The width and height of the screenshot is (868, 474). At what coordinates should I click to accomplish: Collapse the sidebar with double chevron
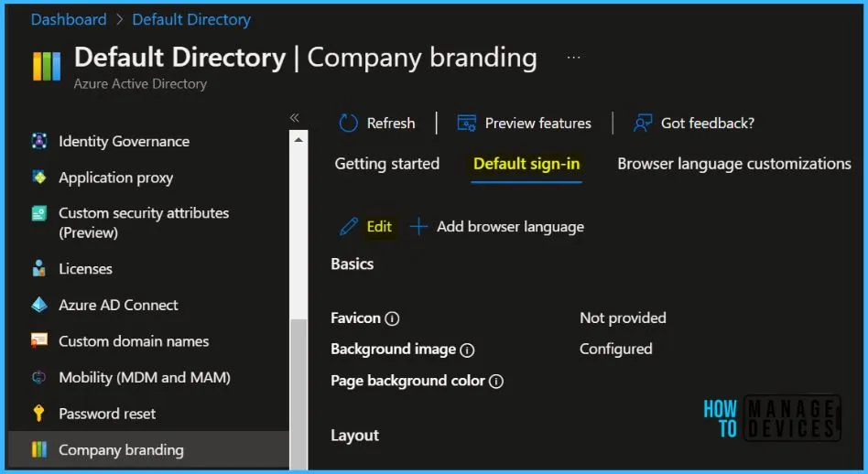[x=295, y=117]
